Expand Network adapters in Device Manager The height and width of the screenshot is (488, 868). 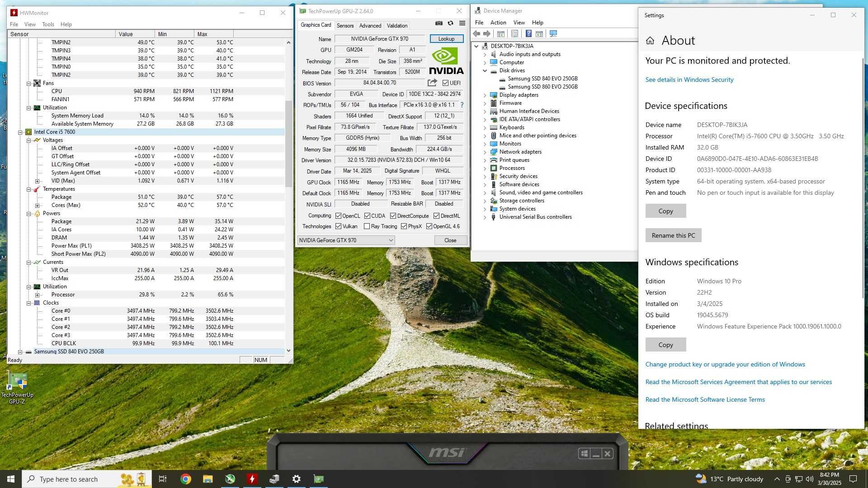[485, 152]
